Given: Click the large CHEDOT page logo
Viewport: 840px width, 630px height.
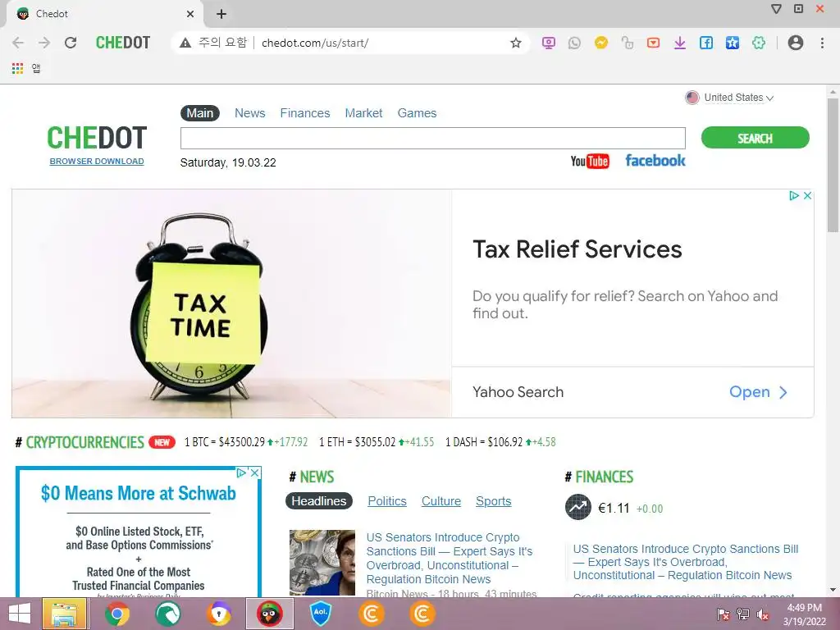Looking at the screenshot, I should (97, 138).
